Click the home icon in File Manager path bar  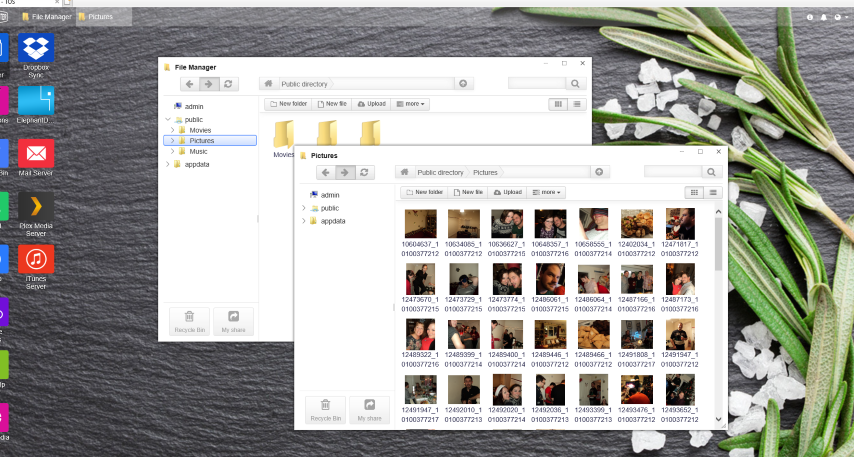pos(269,83)
